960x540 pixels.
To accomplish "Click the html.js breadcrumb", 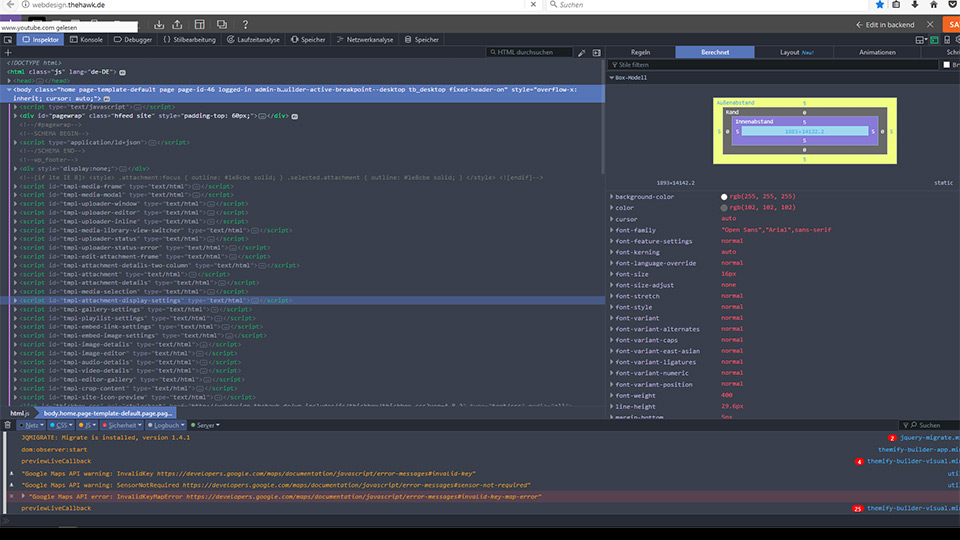I will click(20, 413).
